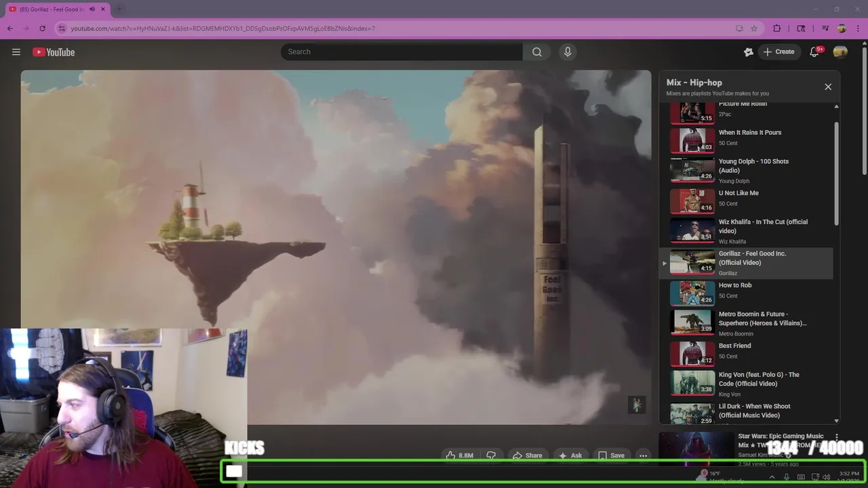Image resolution: width=868 pixels, height=488 pixels.
Task: Click the Create button
Action: [x=779, y=52]
